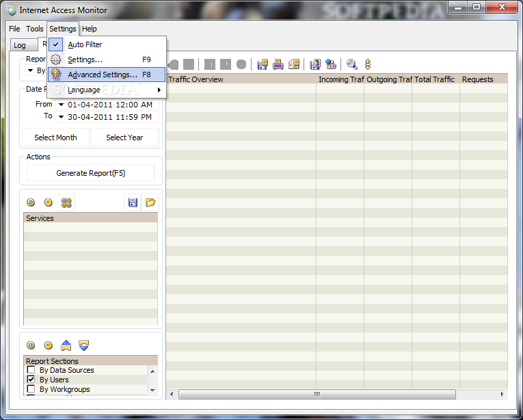Click the Generate Report(F5) button
The width and height of the screenshot is (523, 420).
pyautogui.click(x=91, y=173)
